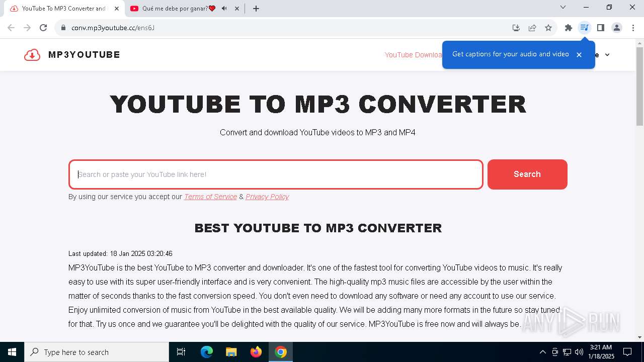644x362 pixels.
Task: Reload the current page
Action: (43, 28)
